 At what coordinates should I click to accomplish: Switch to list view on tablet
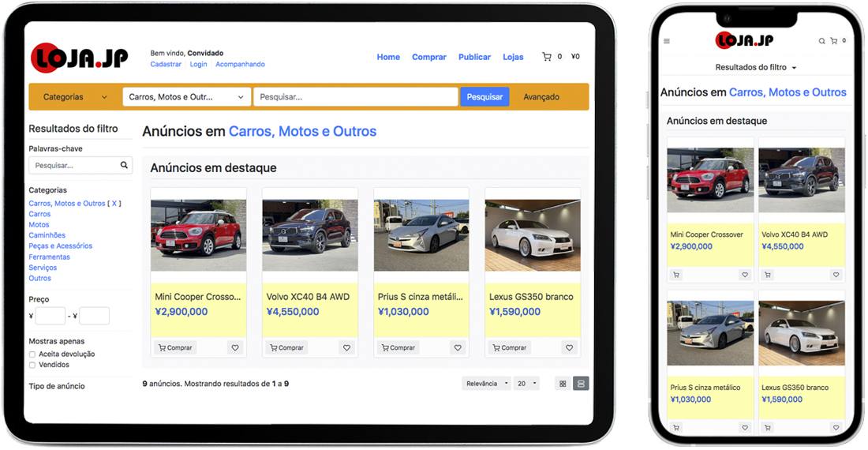(581, 384)
